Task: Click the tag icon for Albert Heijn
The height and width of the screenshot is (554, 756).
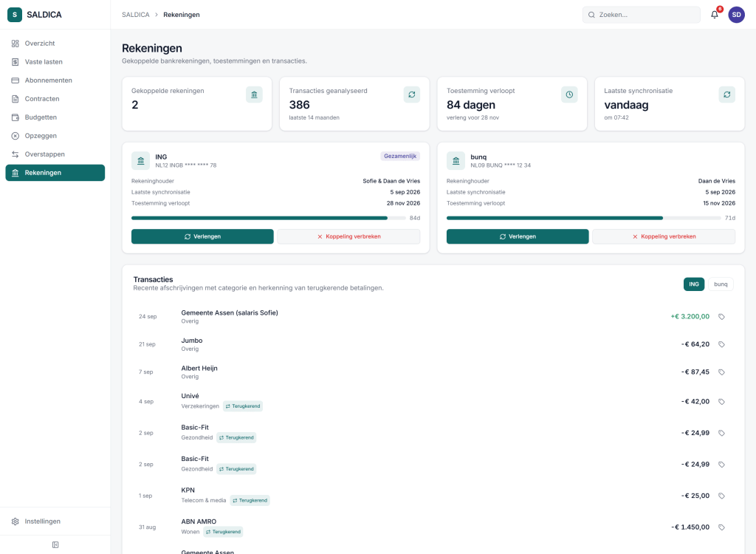Action: click(x=722, y=372)
